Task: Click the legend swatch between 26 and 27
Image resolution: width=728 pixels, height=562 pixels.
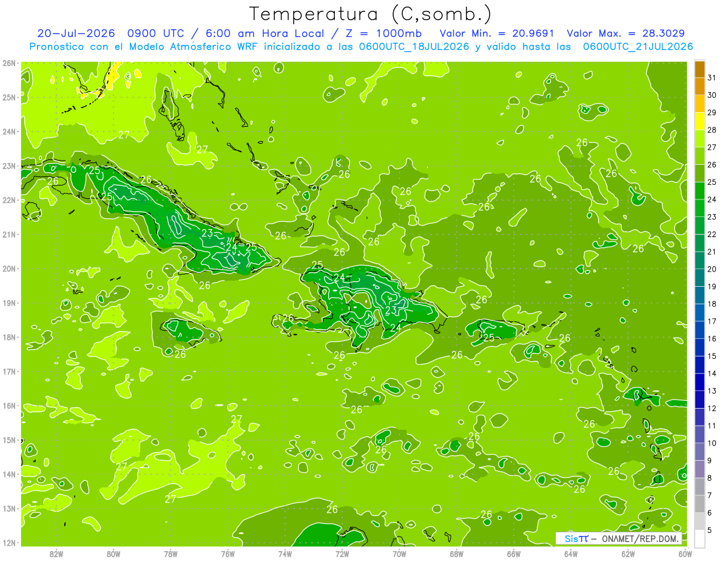Action: point(699,156)
